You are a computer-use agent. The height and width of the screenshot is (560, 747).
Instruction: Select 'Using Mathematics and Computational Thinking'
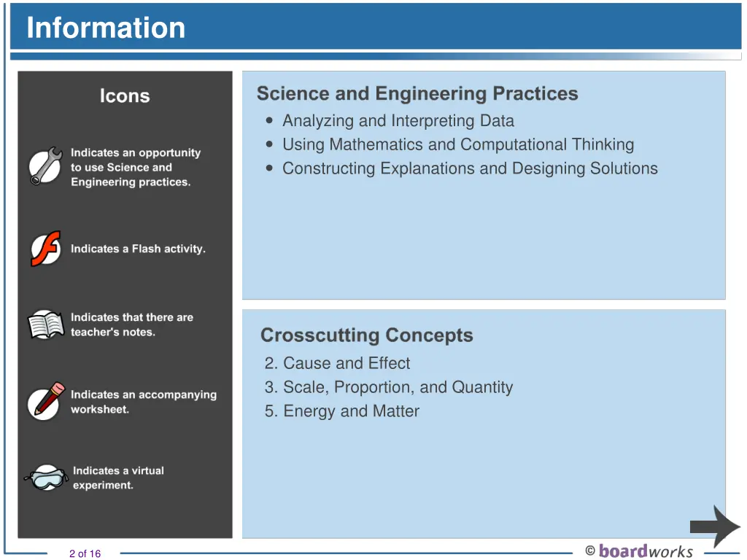(458, 145)
